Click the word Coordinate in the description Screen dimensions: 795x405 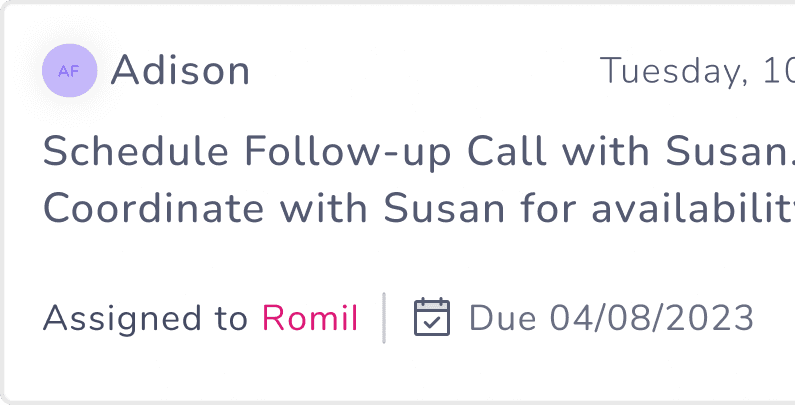pos(154,208)
